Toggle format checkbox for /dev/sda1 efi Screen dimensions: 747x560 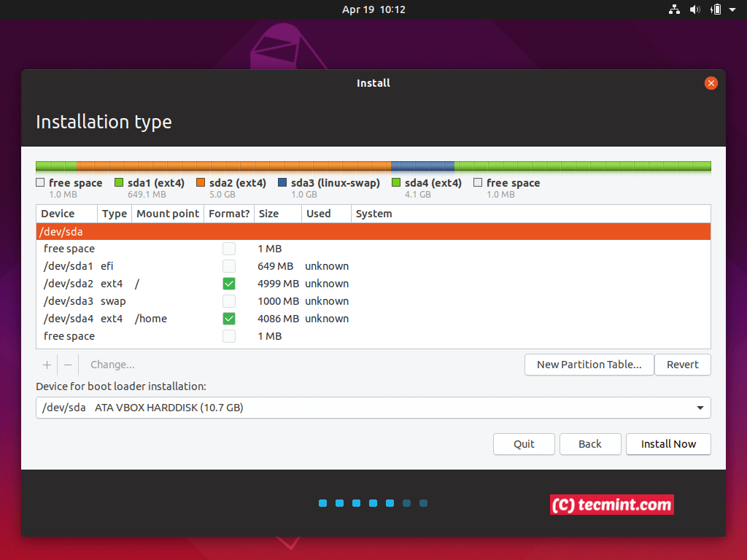[229, 266]
